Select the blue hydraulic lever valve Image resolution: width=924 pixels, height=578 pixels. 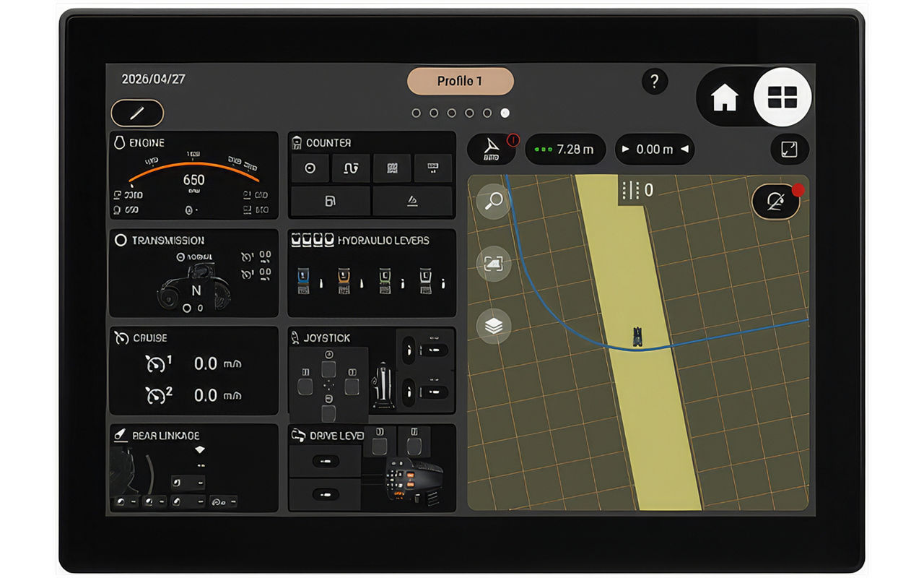point(302,281)
